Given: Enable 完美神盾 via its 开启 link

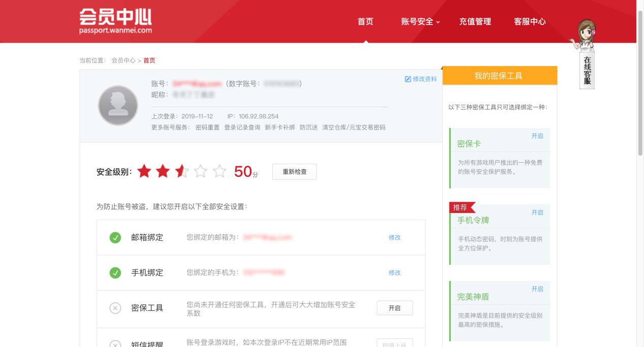Looking at the screenshot, I should 537,289.
